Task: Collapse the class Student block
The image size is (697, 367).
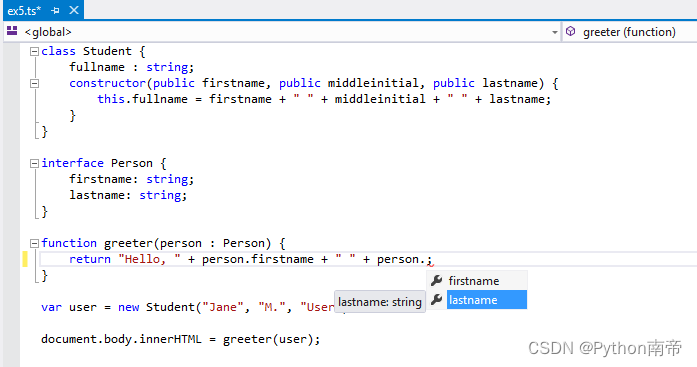Action: [34, 52]
